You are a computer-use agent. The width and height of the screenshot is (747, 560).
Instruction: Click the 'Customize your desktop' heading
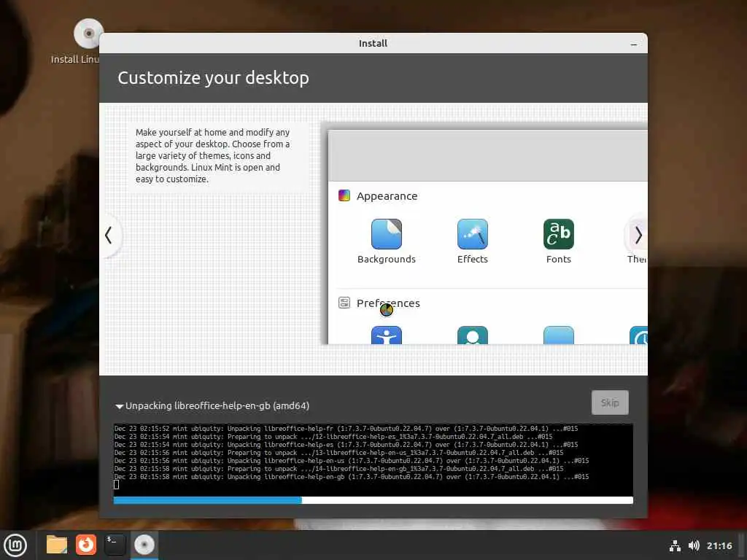click(214, 77)
